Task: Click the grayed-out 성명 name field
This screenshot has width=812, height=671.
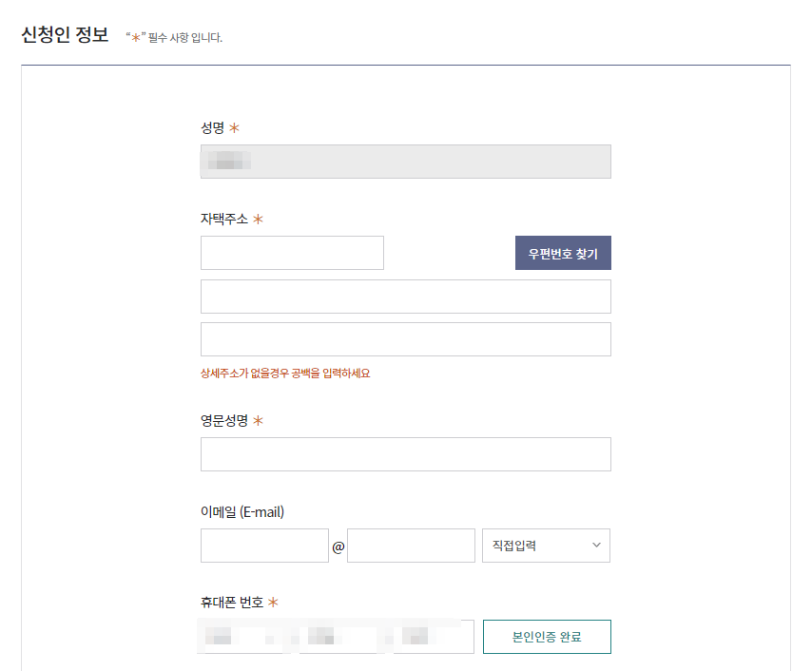Action: coord(405,161)
